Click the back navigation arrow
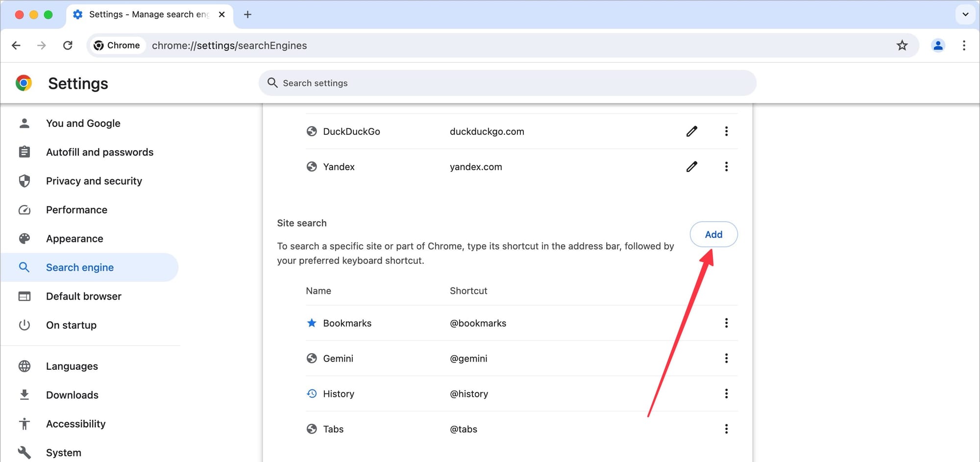The height and width of the screenshot is (462, 980). click(x=16, y=46)
